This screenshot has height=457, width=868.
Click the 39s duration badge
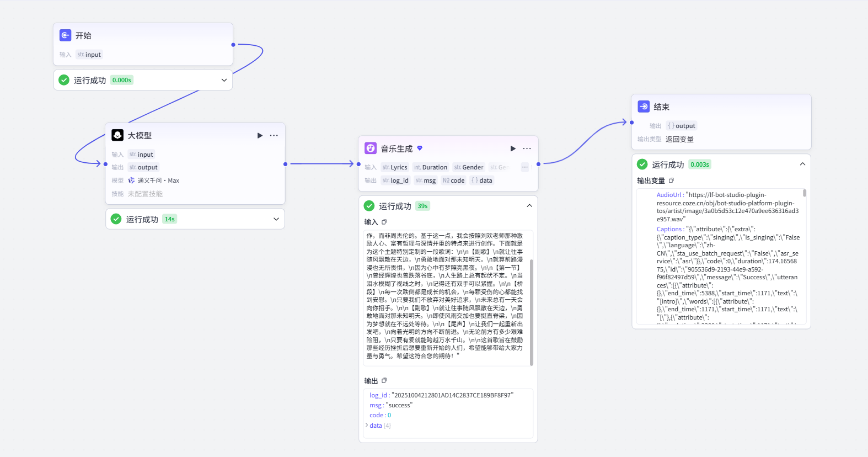pos(422,206)
